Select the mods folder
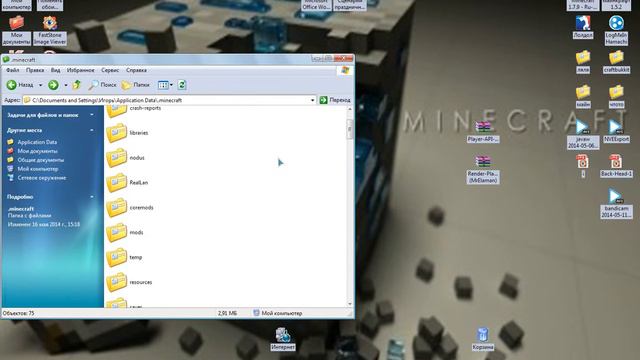The height and width of the screenshot is (360, 640). [125, 233]
